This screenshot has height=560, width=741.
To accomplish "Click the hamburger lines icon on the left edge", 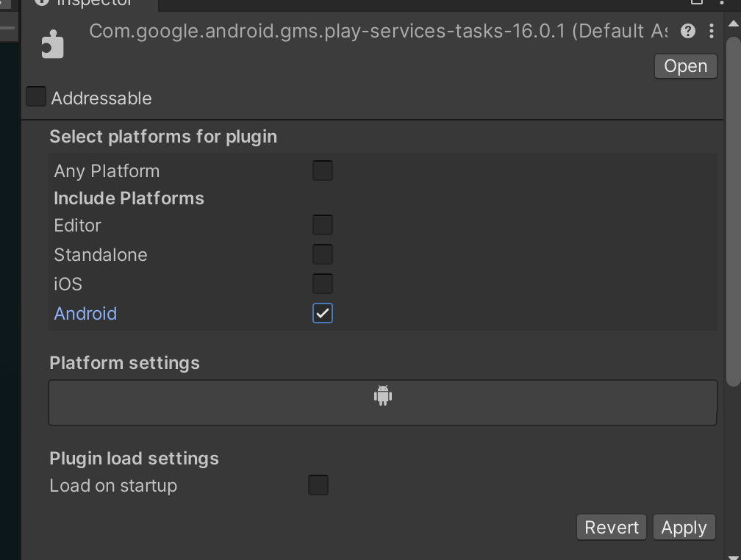I will (x=7, y=27).
